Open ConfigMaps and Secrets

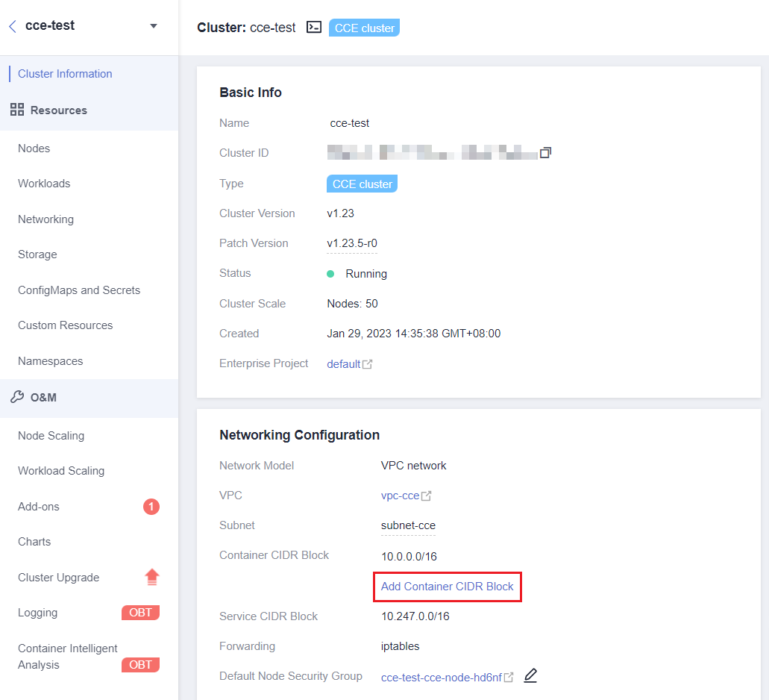pyautogui.click(x=79, y=290)
